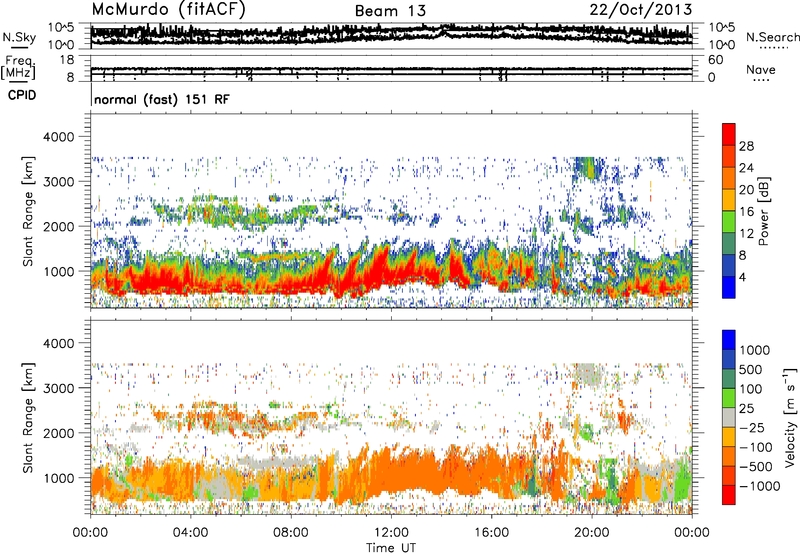Click the yellow 16-20 dB power swatch
Screen dimensions: 800x554
click(x=729, y=200)
